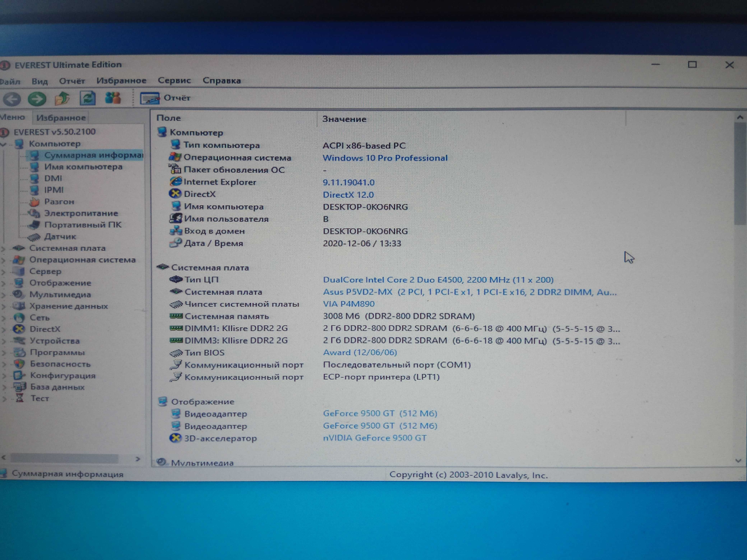Click the Электропитание tree icon
The width and height of the screenshot is (747, 560).
coord(34,213)
